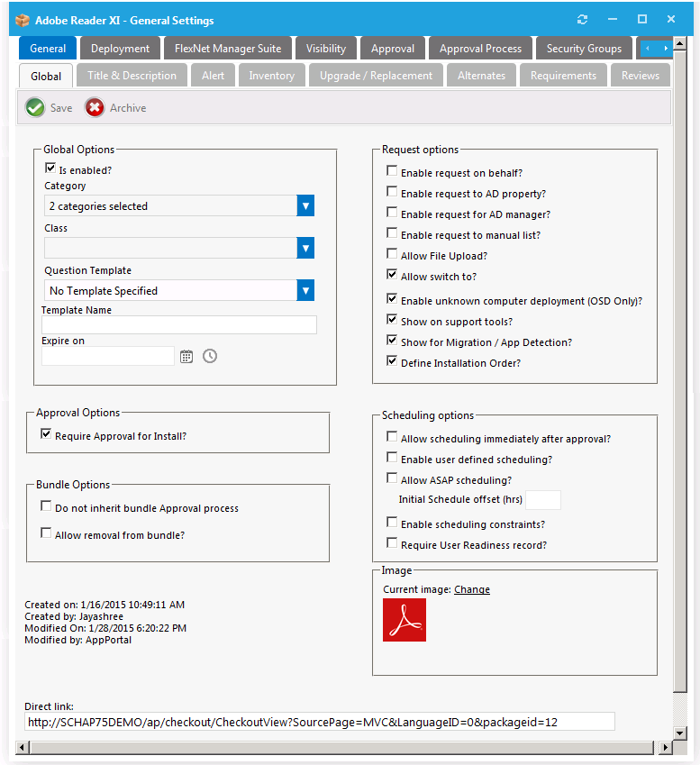Open the Expire on calendar picker
Image resolution: width=700 pixels, height=765 pixels.
[186, 356]
